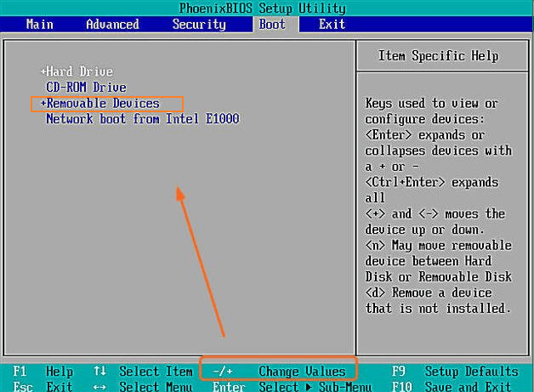The height and width of the screenshot is (392, 534).
Task: Expand the plus sign before Removable Devices
Action: pos(43,103)
